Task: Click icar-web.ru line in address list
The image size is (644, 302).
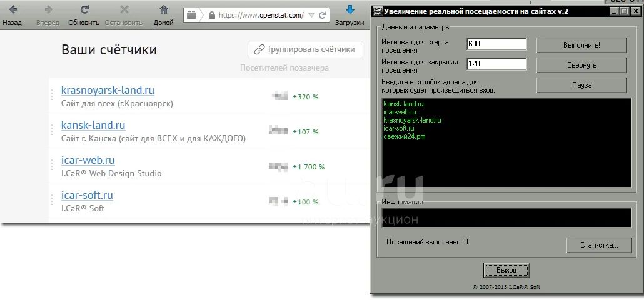Action: pos(400,112)
